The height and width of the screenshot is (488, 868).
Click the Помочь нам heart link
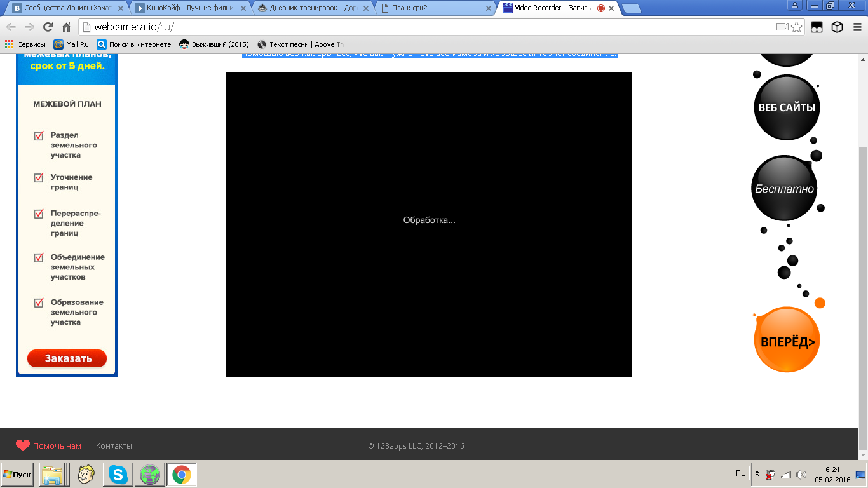49,446
